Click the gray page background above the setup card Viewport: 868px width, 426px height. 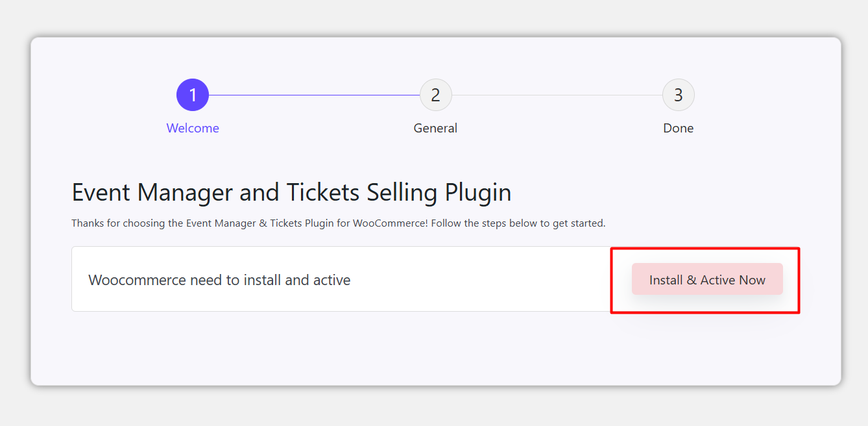click(435, 18)
